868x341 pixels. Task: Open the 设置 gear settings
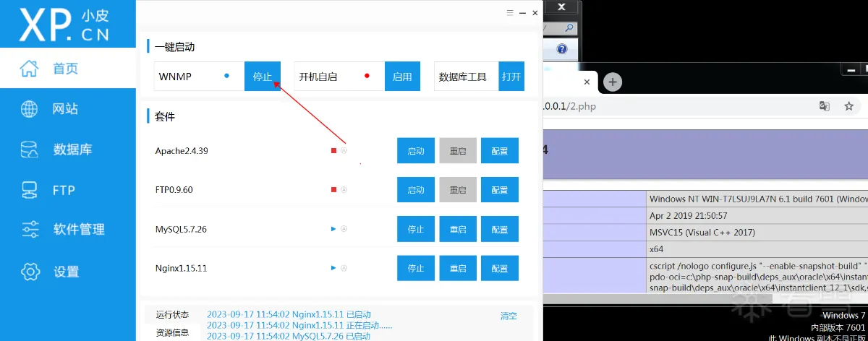tap(68, 272)
